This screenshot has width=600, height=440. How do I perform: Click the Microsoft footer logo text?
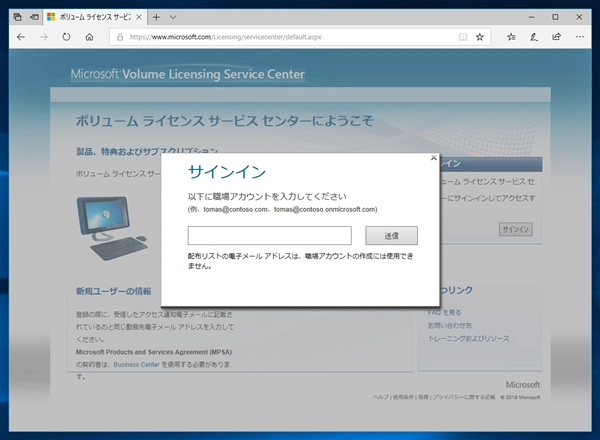coord(523,385)
